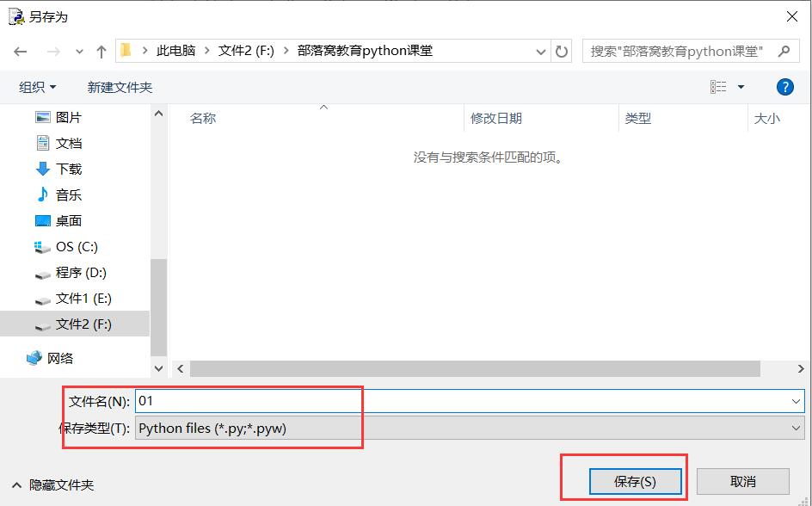Viewport: 812px width, 506px height.
Task: Click the right arrow of horizontal scrollbar
Action: click(801, 369)
